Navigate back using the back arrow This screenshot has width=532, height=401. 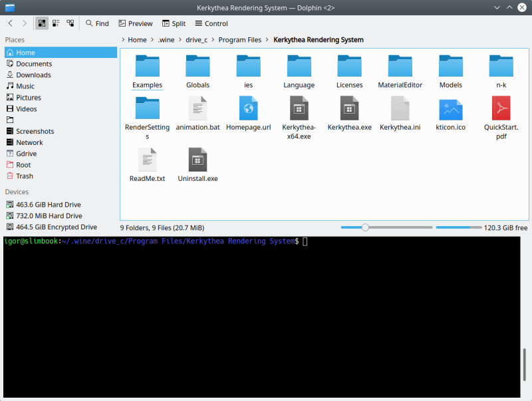click(x=9, y=23)
